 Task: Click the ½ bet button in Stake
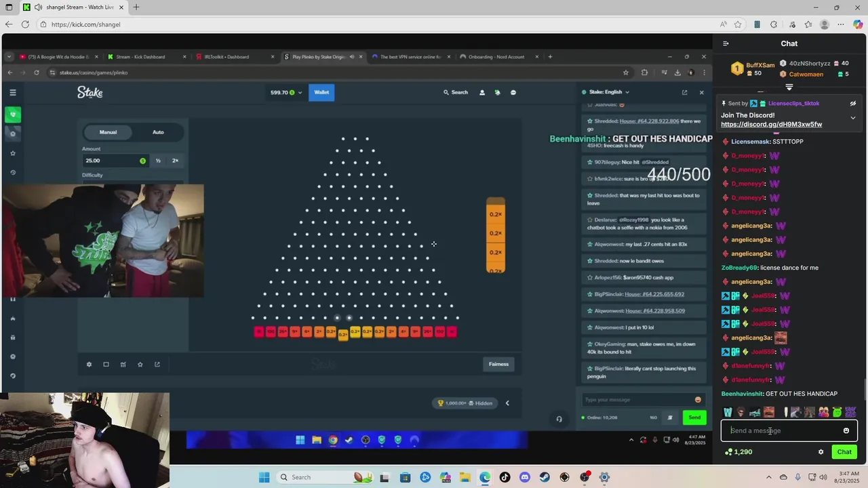pyautogui.click(x=158, y=161)
